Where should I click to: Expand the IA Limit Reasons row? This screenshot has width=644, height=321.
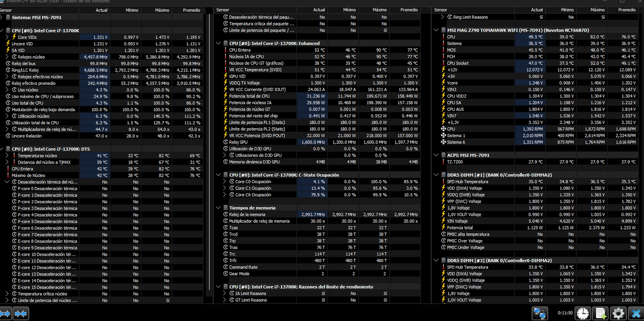pos(224,293)
